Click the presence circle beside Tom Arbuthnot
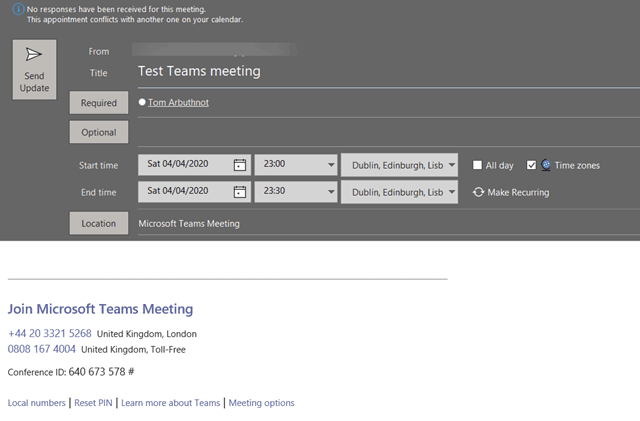 (142, 102)
